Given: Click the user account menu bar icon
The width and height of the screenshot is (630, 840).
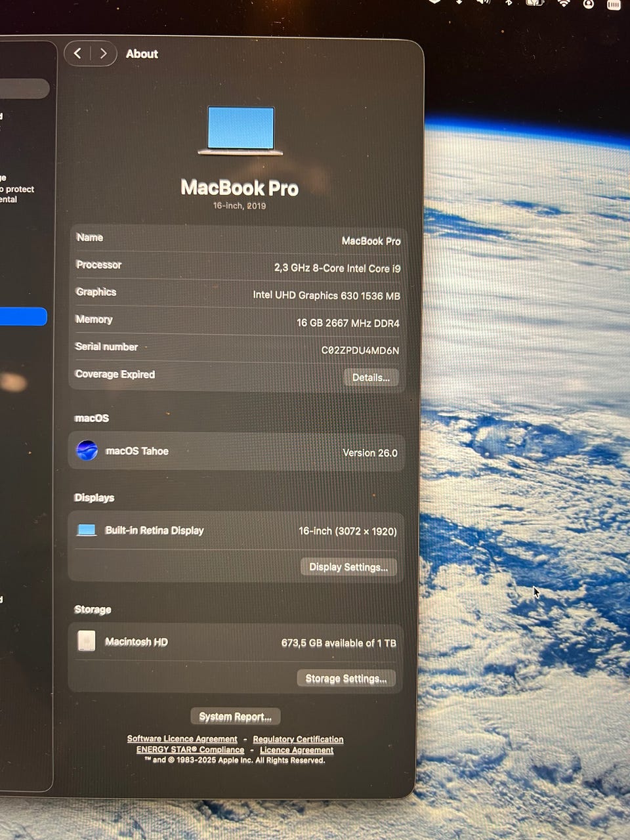Looking at the screenshot, I should tap(589, 4).
